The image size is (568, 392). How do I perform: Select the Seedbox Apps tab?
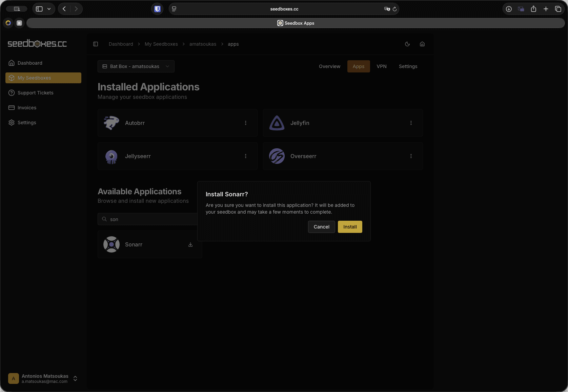(296, 23)
